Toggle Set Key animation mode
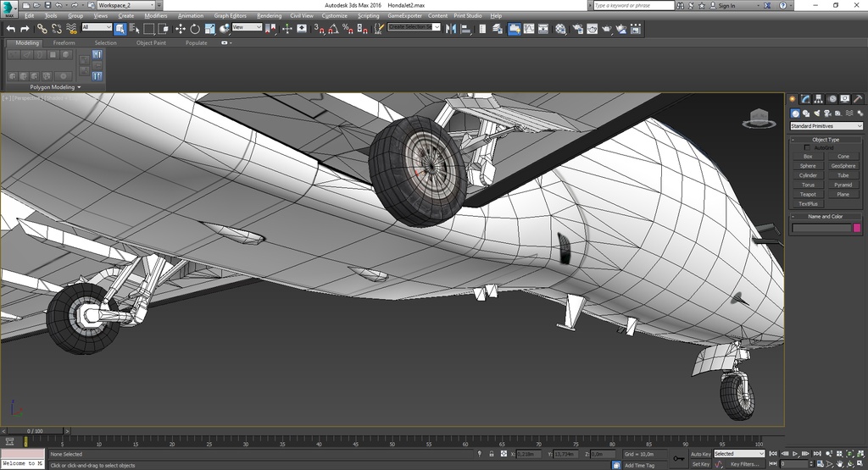868x470 pixels. pyautogui.click(x=700, y=464)
